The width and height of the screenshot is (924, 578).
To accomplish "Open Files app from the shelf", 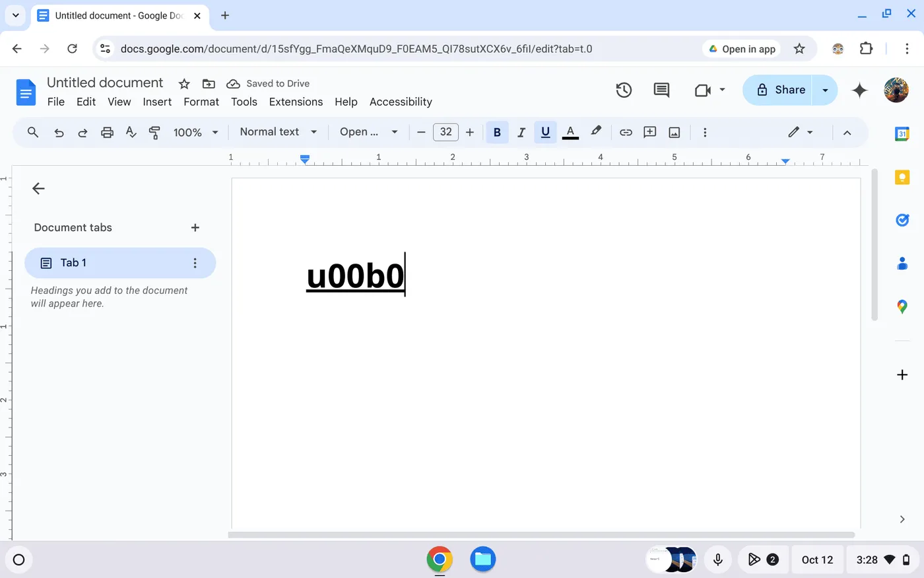I will (x=483, y=560).
